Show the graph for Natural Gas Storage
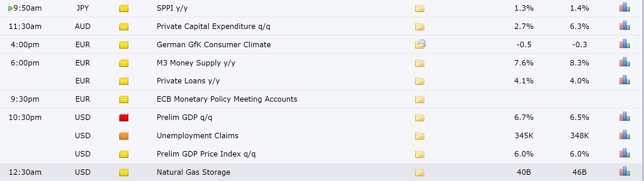Image resolution: width=644 pixels, height=181 pixels. (624, 172)
